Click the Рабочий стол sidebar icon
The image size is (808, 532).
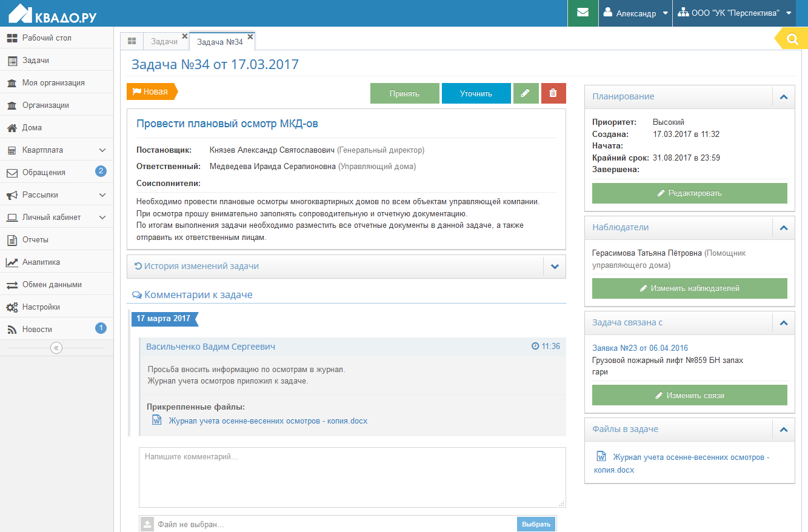pos(12,38)
